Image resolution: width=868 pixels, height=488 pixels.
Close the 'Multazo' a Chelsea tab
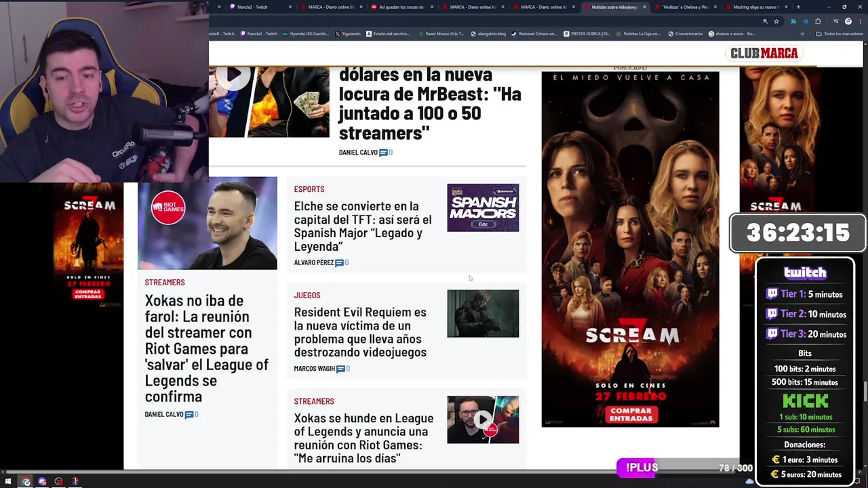715,7
